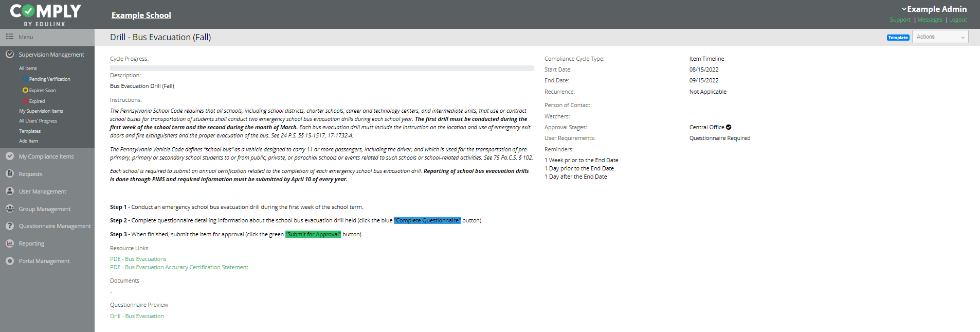Go to Templates in the sidebar
This screenshot has height=332, width=980.
point(30,131)
